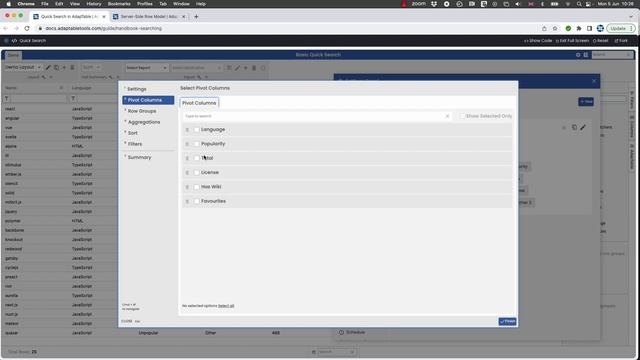640x360 pixels.
Task: Open filter on Name column header
Action: 6,98
